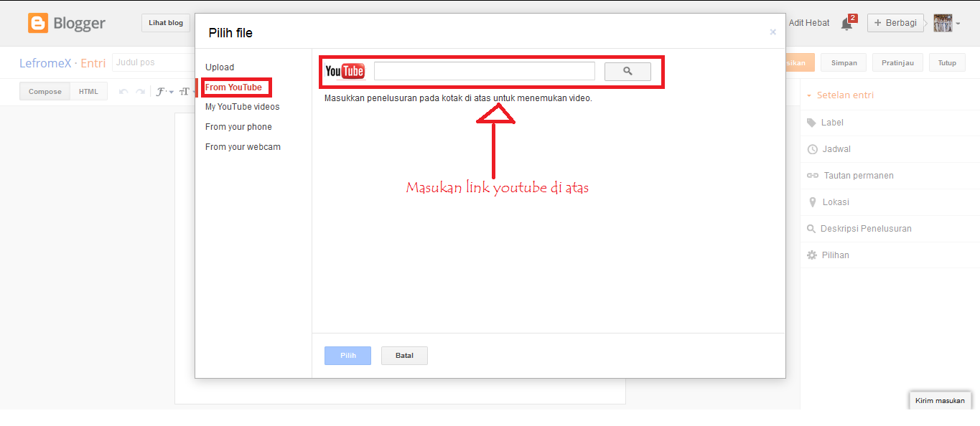Select the From your phone tab
This screenshot has height=426, width=980.
click(x=238, y=127)
